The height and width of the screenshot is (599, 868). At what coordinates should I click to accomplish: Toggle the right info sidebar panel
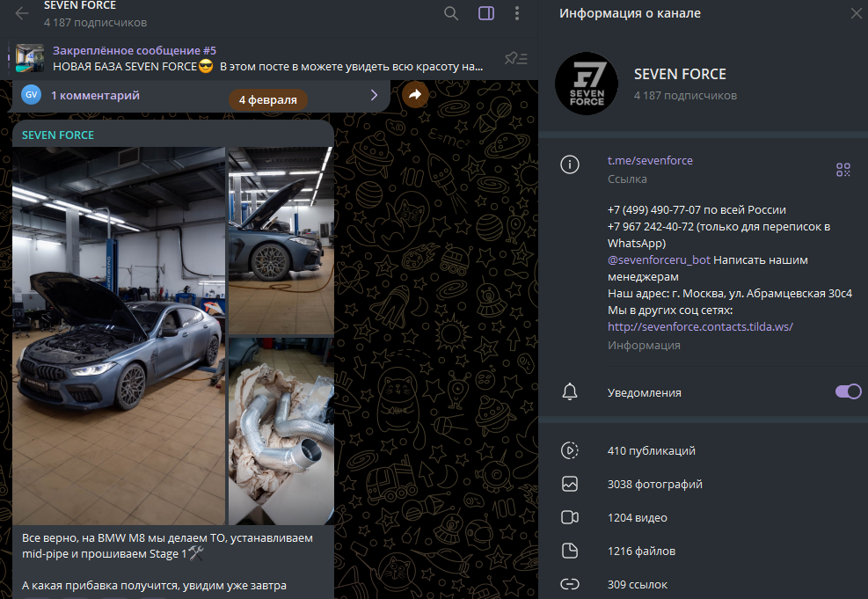486,13
